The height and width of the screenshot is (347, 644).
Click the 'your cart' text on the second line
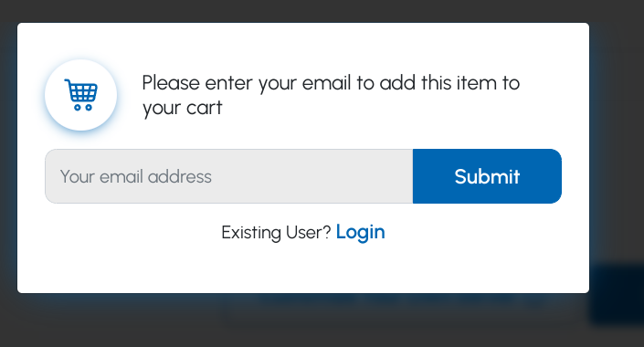click(x=183, y=108)
